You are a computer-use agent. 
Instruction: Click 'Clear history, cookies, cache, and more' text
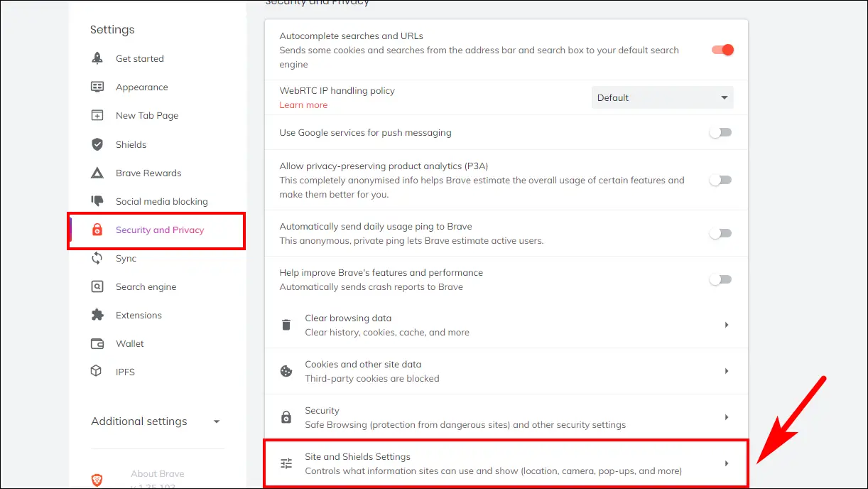387,332
